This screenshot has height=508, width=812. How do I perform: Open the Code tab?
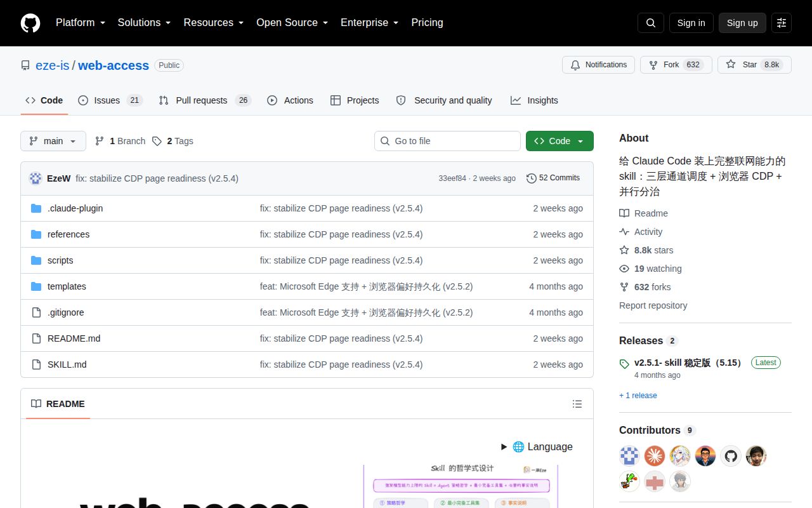click(x=44, y=100)
